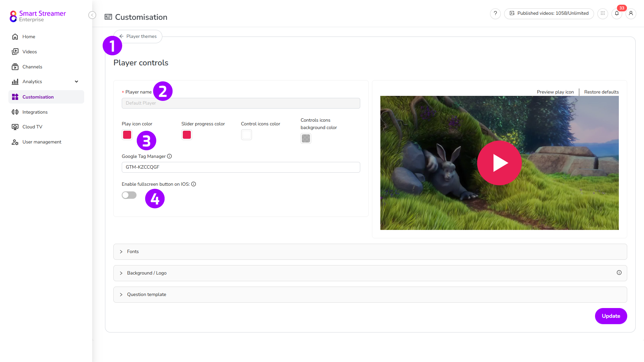The image size is (644, 362).
Task: Expand the Question template section
Action: 147,295
